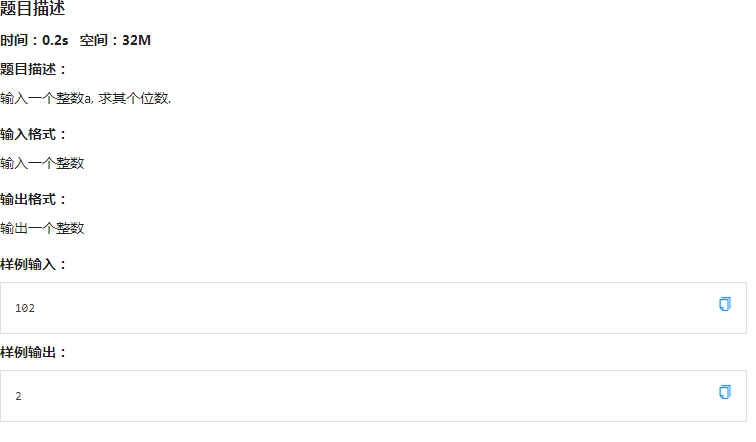Select the sample output number 2
The image size is (756, 442).
click(18, 397)
